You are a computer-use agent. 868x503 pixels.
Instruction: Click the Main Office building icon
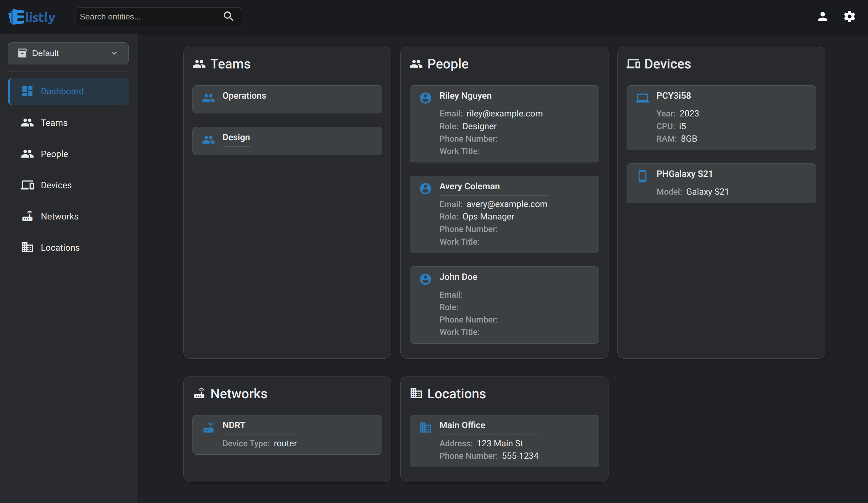click(425, 427)
